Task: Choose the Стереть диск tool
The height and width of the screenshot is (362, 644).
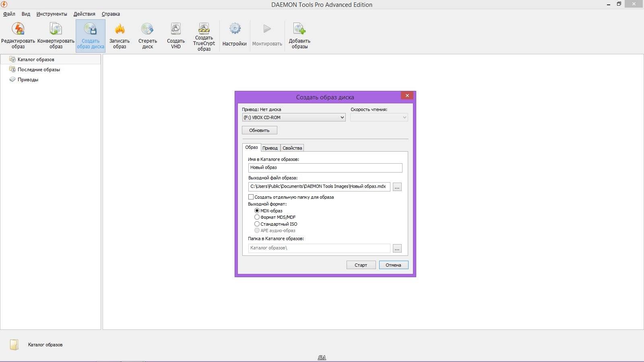Action: (x=148, y=36)
